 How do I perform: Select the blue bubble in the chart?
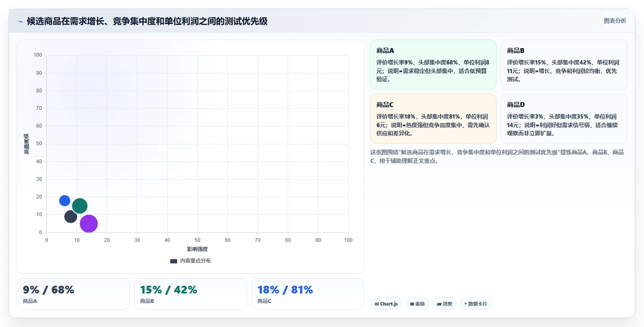pos(64,201)
